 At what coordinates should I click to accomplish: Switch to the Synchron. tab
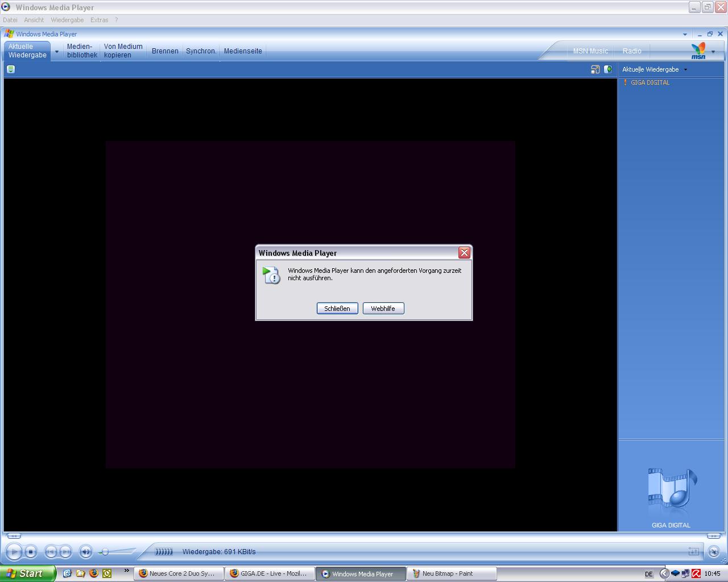201,51
